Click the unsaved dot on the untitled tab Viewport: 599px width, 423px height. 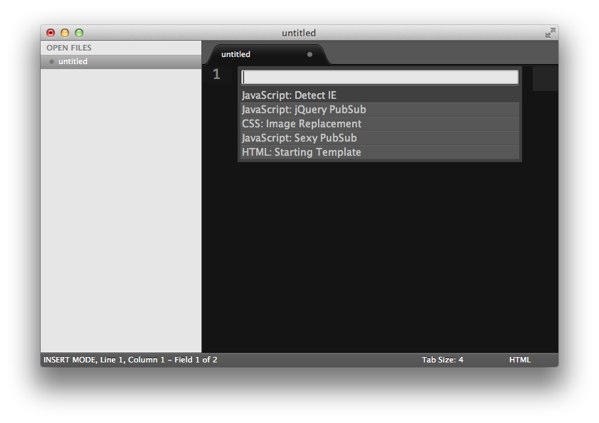[x=309, y=54]
